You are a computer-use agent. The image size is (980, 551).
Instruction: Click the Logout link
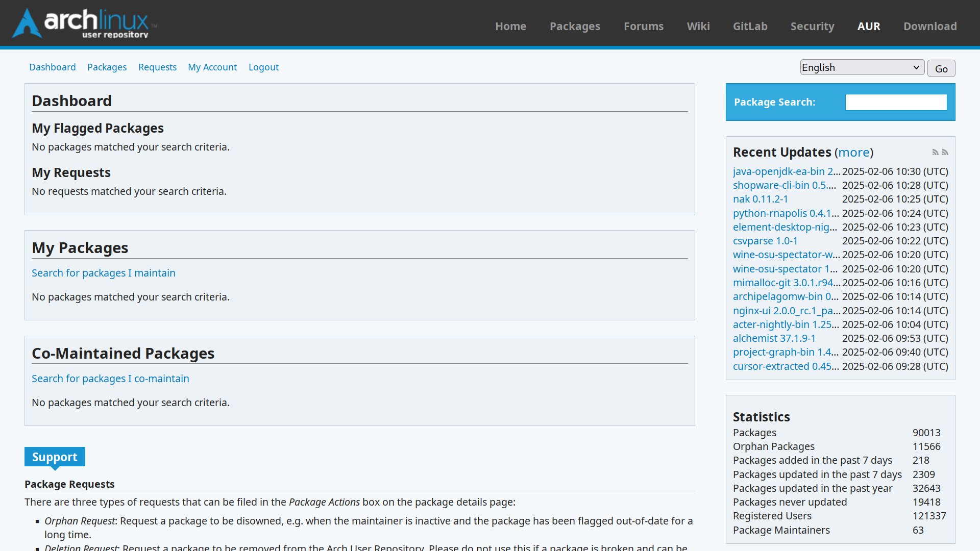[263, 67]
